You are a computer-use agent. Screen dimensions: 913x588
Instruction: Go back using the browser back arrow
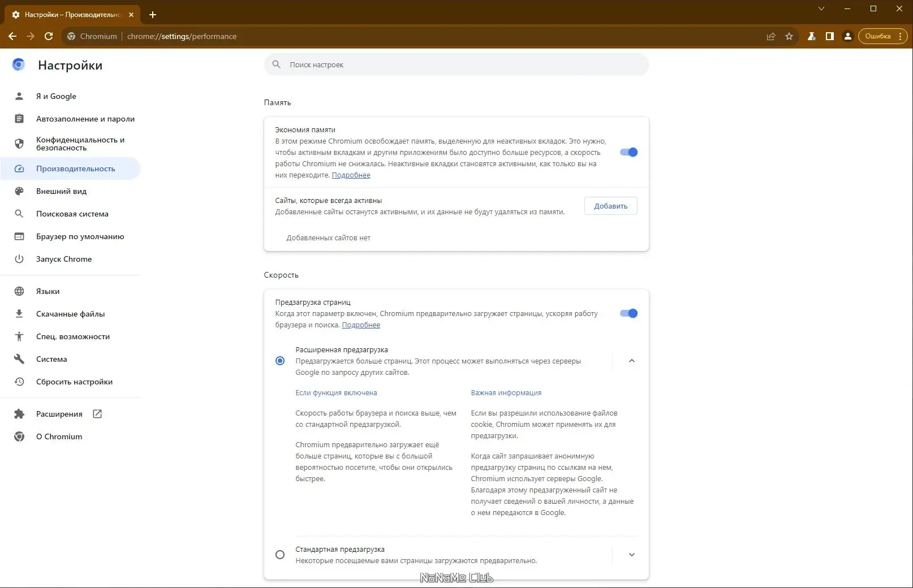click(x=12, y=36)
